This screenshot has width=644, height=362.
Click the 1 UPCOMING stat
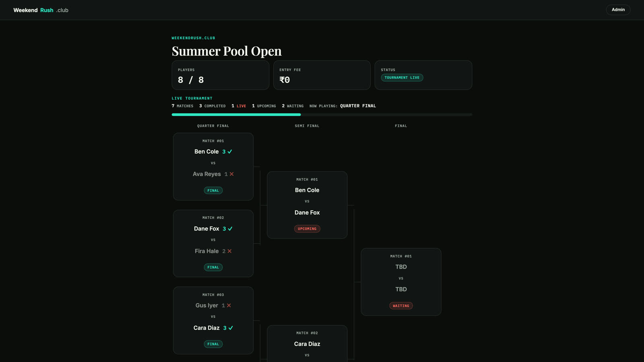coord(264,106)
